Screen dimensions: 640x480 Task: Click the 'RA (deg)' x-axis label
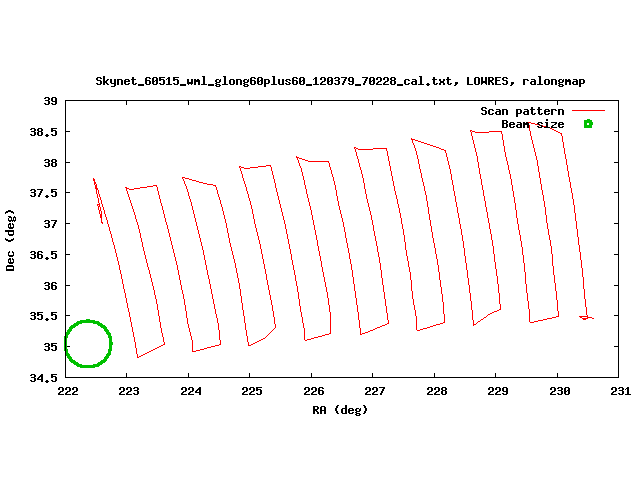point(340,410)
